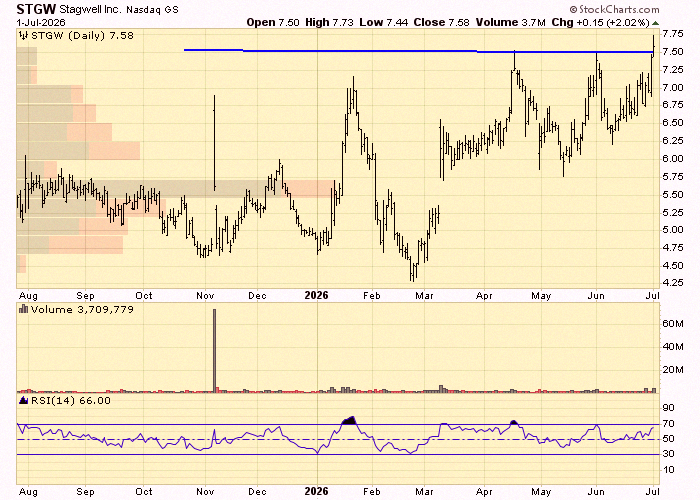700x500 pixels.
Task: Click the Nov label under the price panel
Action: (x=205, y=296)
